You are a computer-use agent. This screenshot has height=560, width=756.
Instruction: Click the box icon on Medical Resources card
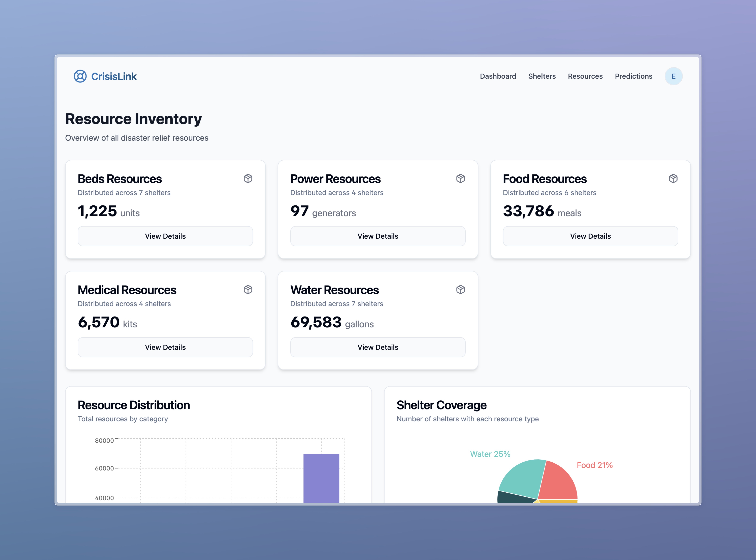[248, 290]
